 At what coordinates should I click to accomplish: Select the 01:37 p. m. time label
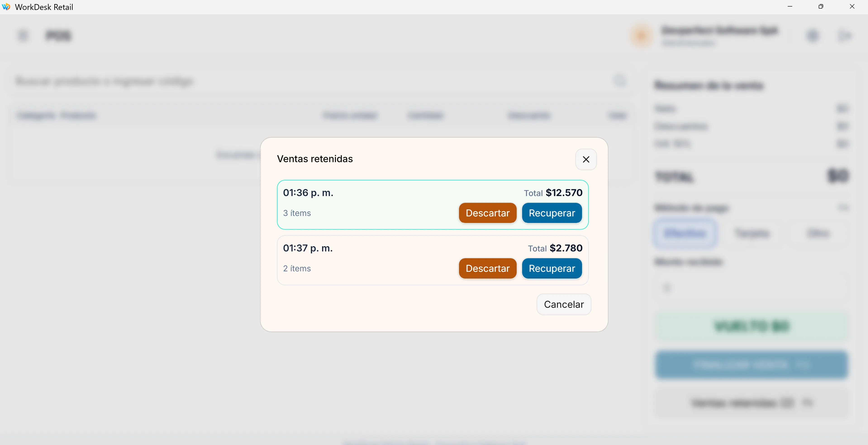tap(308, 248)
